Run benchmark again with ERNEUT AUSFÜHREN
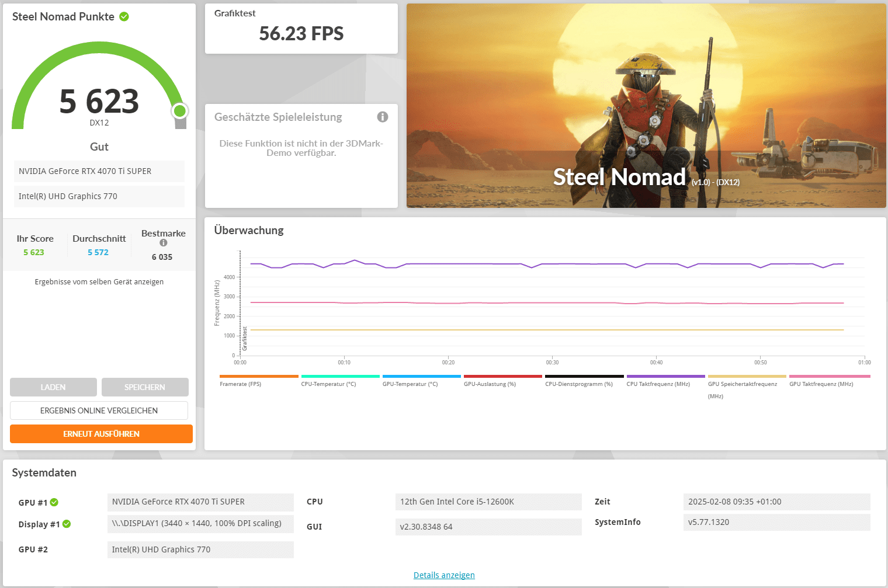The height and width of the screenshot is (588, 888). click(101, 434)
